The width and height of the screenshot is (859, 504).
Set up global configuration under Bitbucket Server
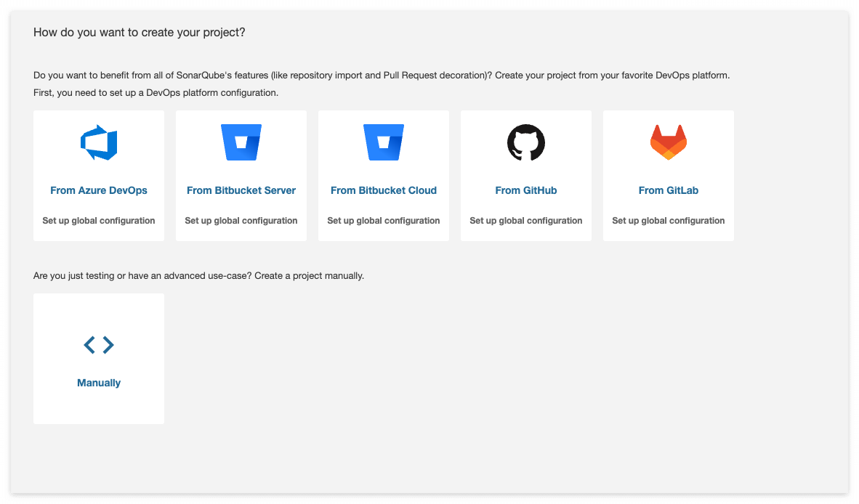(241, 221)
